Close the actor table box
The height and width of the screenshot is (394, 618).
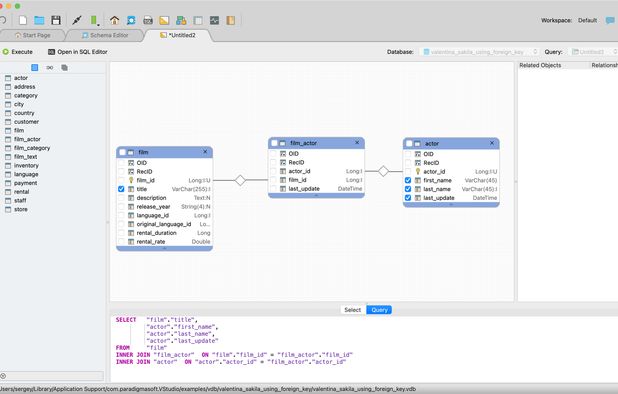[492, 143]
